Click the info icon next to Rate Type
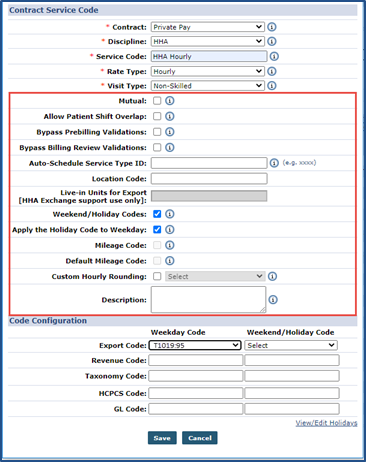The image size is (366, 462). pyautogui.click(x=272, y=71)
